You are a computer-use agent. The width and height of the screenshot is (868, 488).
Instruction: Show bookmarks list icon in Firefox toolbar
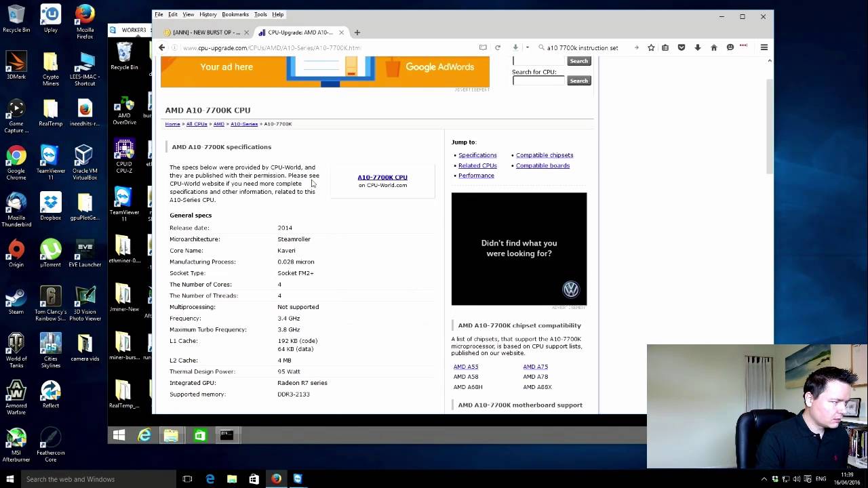[665, 47]
